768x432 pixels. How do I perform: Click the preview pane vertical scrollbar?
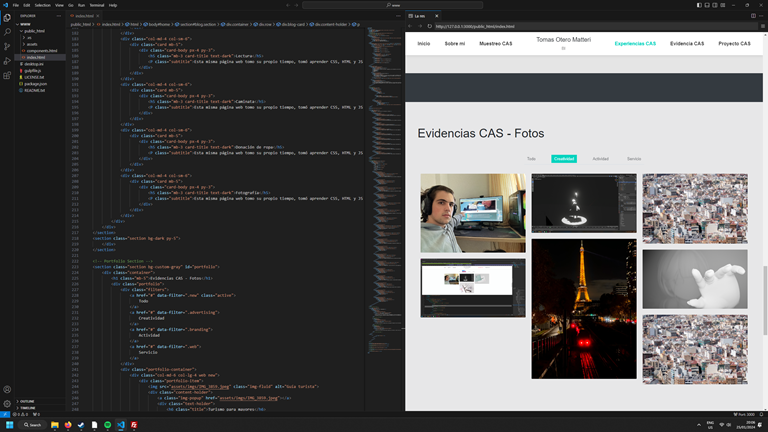pyautogui.click(x=765, y=300)
